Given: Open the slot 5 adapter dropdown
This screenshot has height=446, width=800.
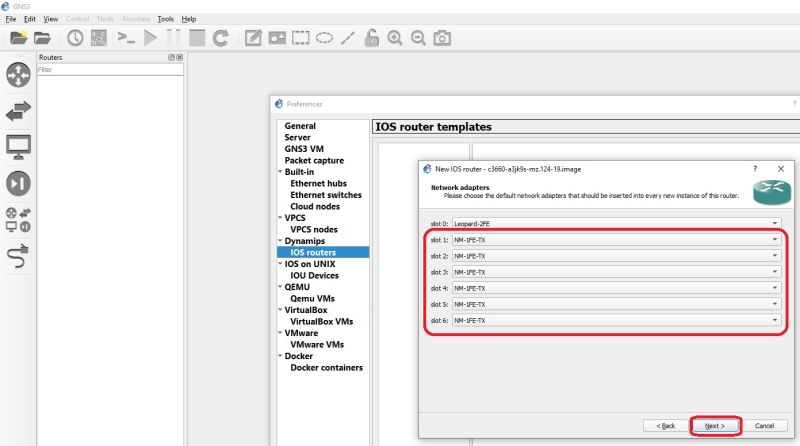Looking at the screenshot, I should click(x=616, y=304).
